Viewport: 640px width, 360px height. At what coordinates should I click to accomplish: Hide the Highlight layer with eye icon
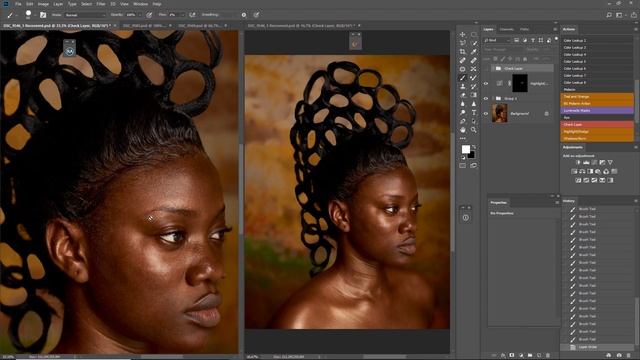click(x=486, y=84)
